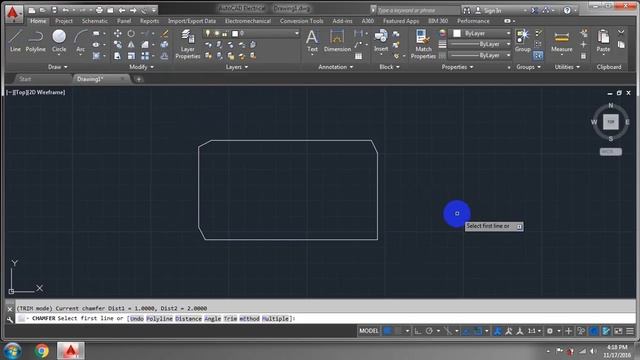Screen dimensions: 640x360
Task: Switch to the Schematic ribbon tab
Action: point(95,21)
